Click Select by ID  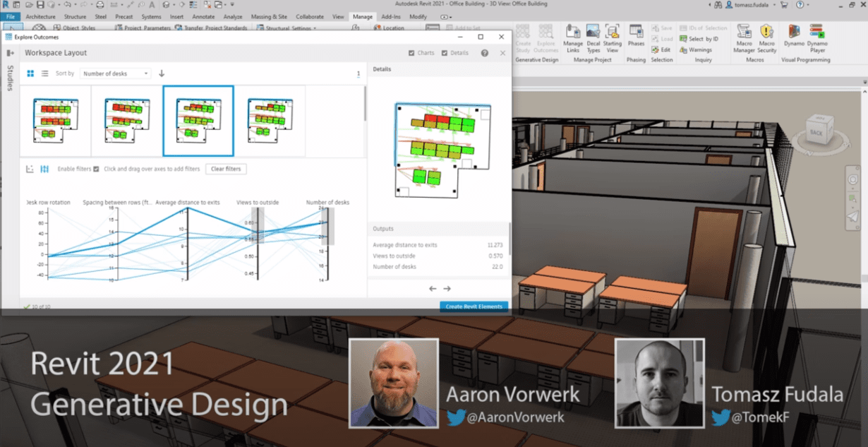[x=699, y=39]
